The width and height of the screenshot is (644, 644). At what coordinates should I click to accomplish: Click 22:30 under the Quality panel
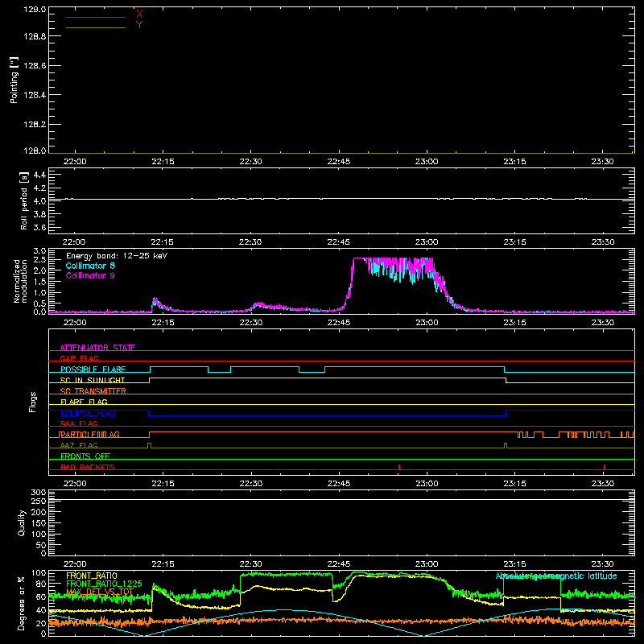click(250, 564)
